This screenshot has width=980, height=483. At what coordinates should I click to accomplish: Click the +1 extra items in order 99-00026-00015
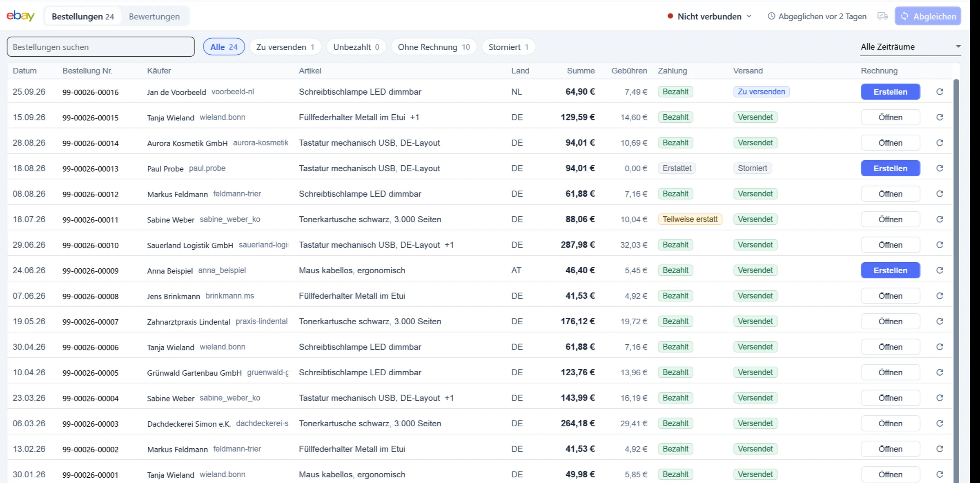pos(414,117)
